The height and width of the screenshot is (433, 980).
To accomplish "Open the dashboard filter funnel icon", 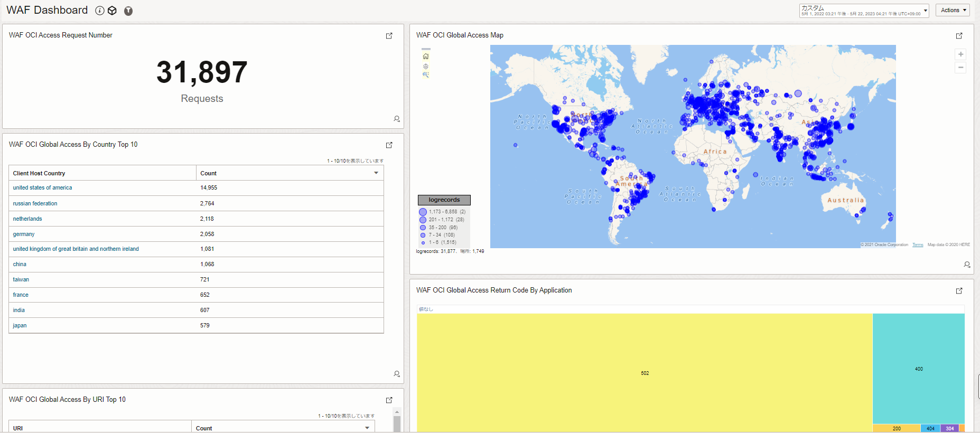I will pyautogui.click(x=128, y=11).
